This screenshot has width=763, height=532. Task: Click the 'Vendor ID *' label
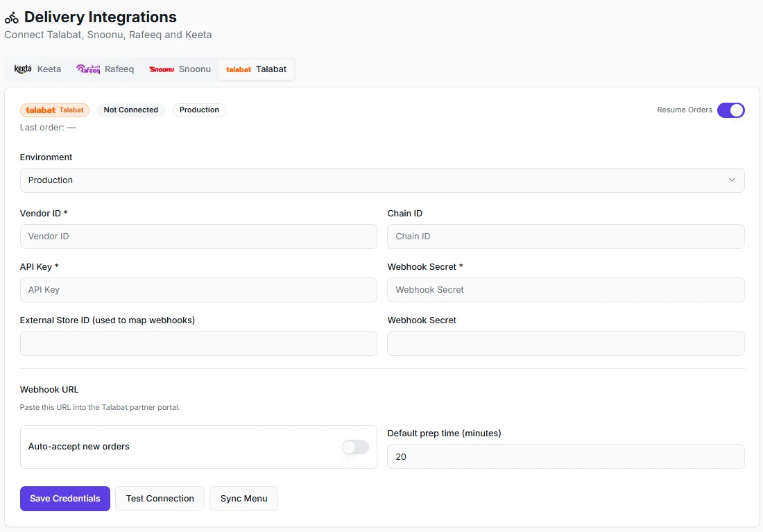pyautogui.click(x=44, y=213)
